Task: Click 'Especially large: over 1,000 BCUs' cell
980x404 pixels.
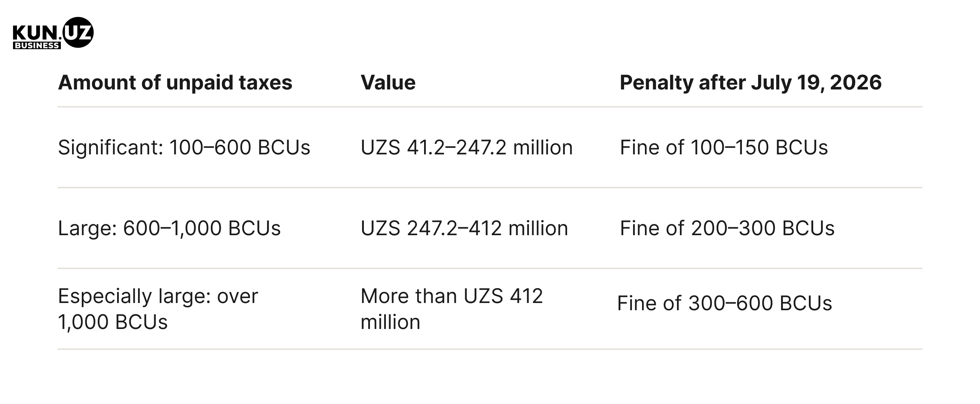Action: [158, 309]
